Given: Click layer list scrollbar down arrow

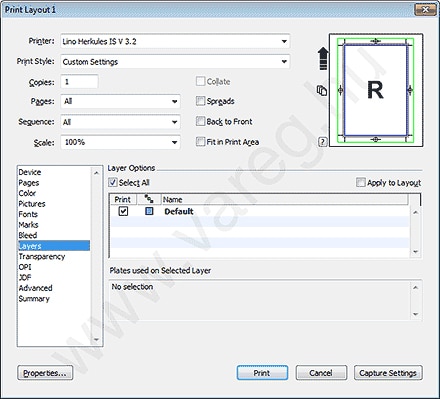Looking at the screenshot, I should pyautogui.click(x=416, y=252).
